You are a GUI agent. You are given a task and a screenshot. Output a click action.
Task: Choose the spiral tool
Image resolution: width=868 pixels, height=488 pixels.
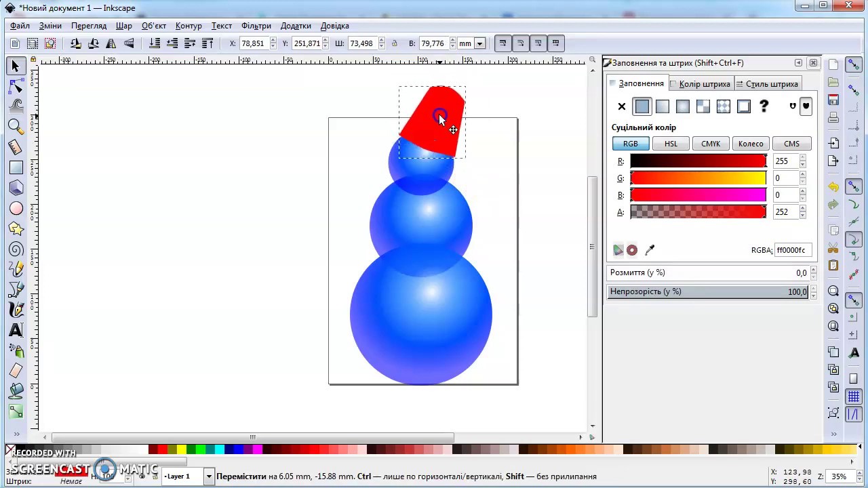(16, 249)
